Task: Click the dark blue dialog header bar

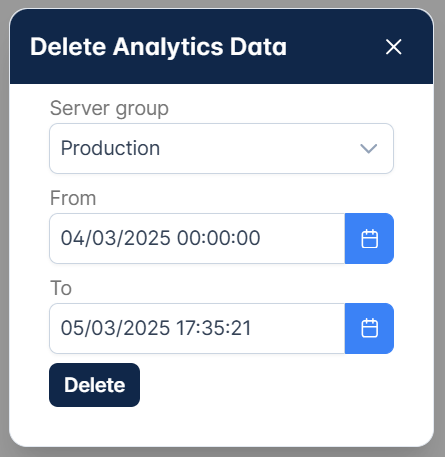Action: 221,46
